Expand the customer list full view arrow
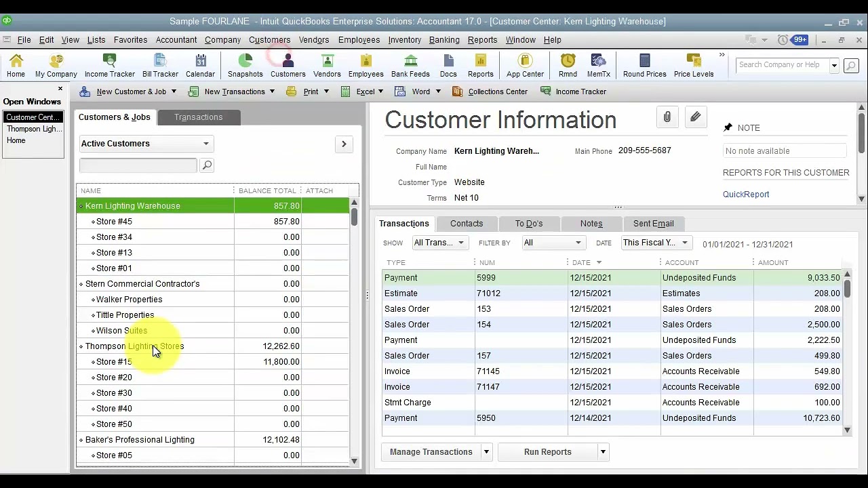 pos(344,144)
